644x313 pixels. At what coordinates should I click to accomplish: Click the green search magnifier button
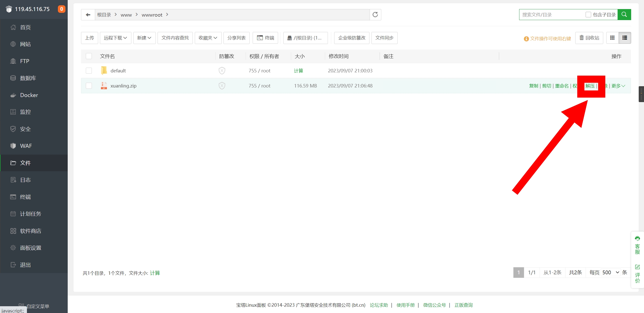pyautogui.click(x=624, y=15)
